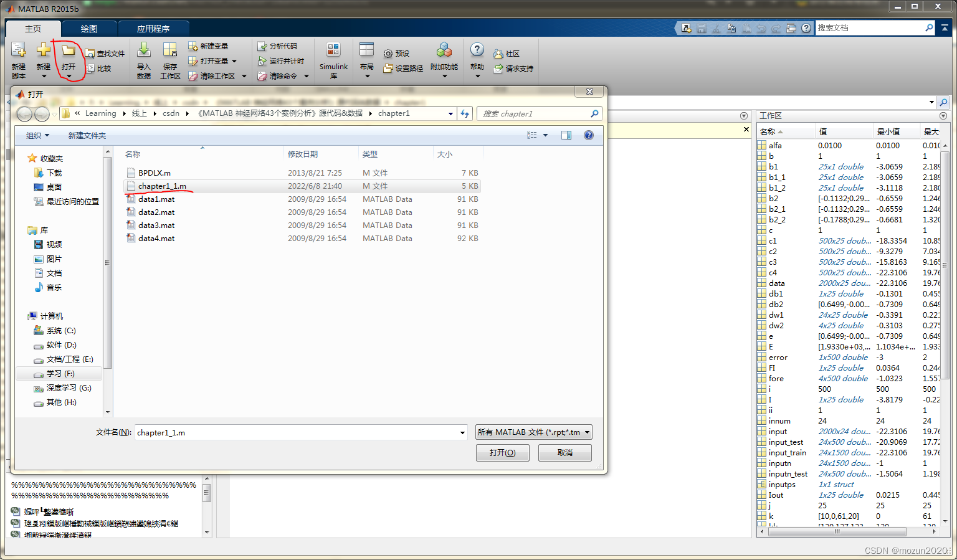Open the Simulink 库 library icon
Image resolution: width=957 pixels, height=560 pixels.
point(333,50)
